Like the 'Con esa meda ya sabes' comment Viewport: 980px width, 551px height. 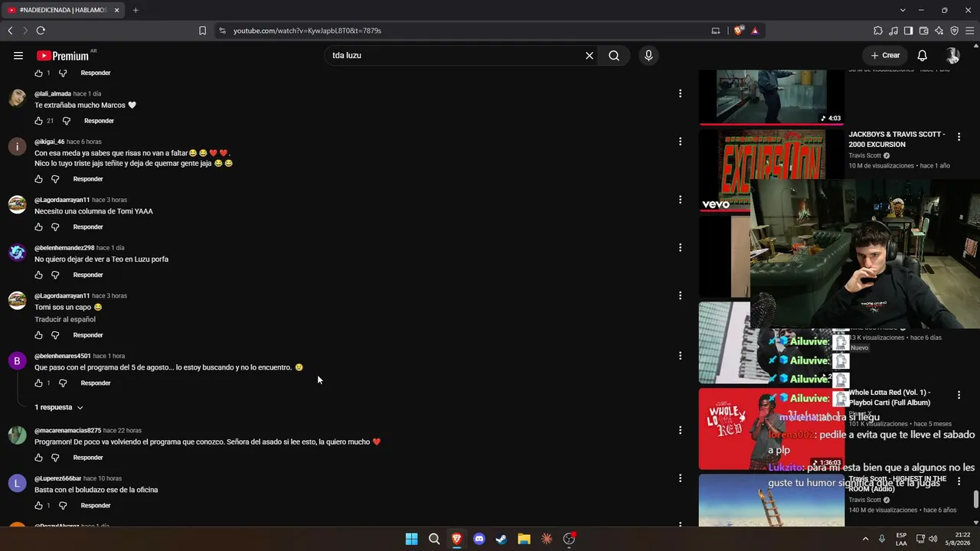click(x=38, y=179)
